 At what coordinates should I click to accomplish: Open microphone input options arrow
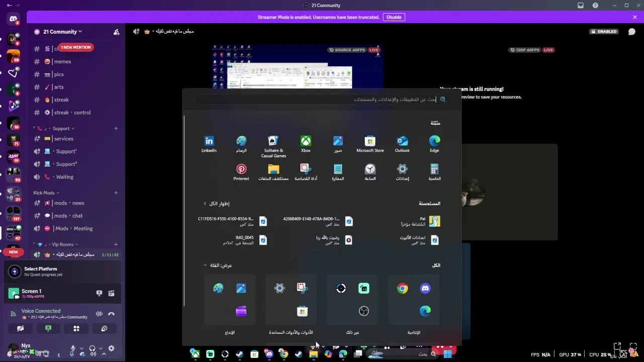pos(81,348)
